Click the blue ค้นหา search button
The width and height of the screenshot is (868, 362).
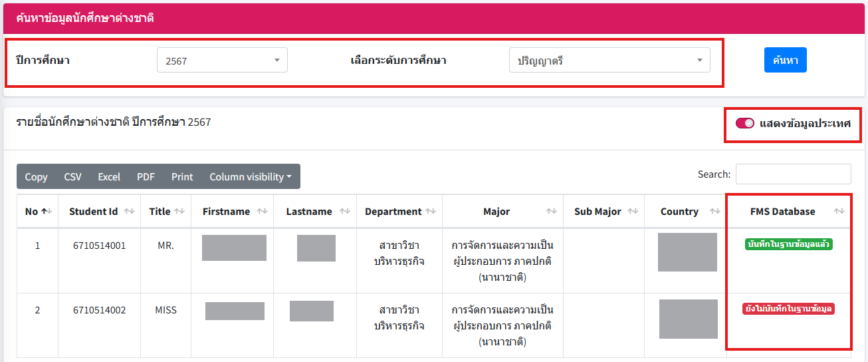[x=785, y=60]
